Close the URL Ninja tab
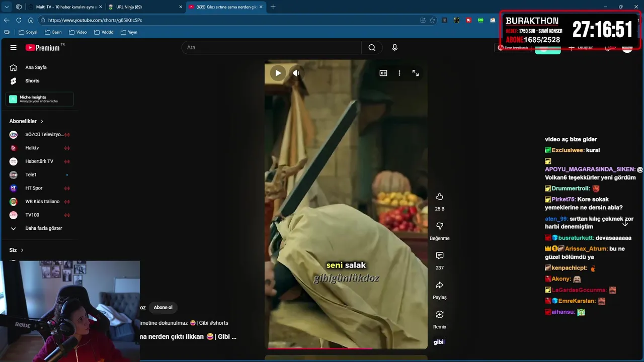This screenshot has width=644, height=362. click(x=181, y=7)
